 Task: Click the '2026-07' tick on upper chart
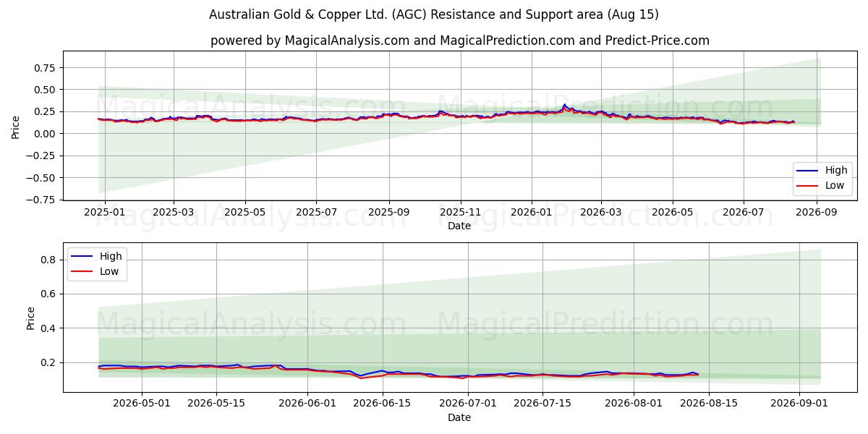pos(743,212)
